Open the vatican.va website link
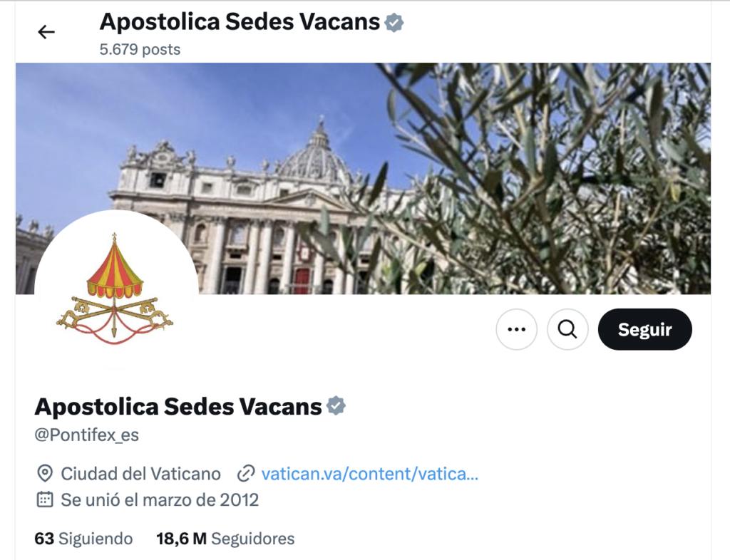This screenshot has height=560, width=730. pos(370,473)
